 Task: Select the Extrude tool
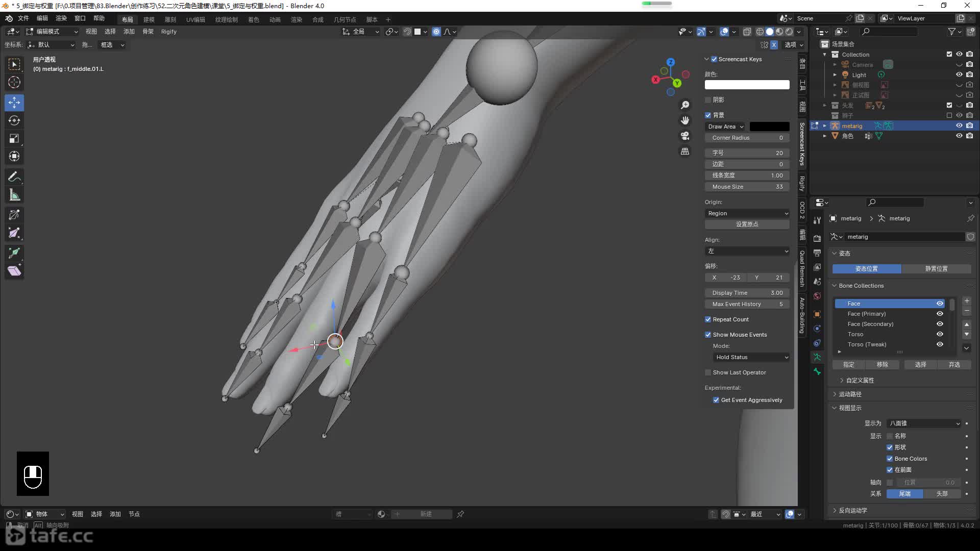coord(14,253)
